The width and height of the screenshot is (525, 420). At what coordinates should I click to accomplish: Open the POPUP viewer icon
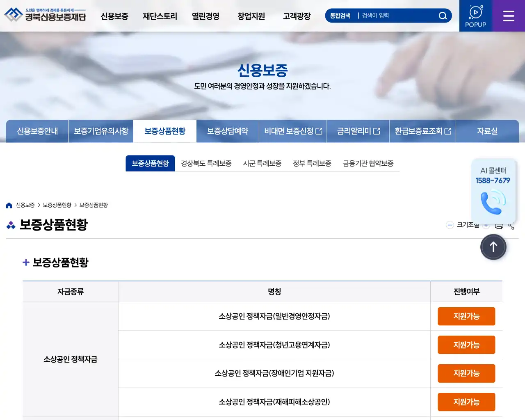475,16
